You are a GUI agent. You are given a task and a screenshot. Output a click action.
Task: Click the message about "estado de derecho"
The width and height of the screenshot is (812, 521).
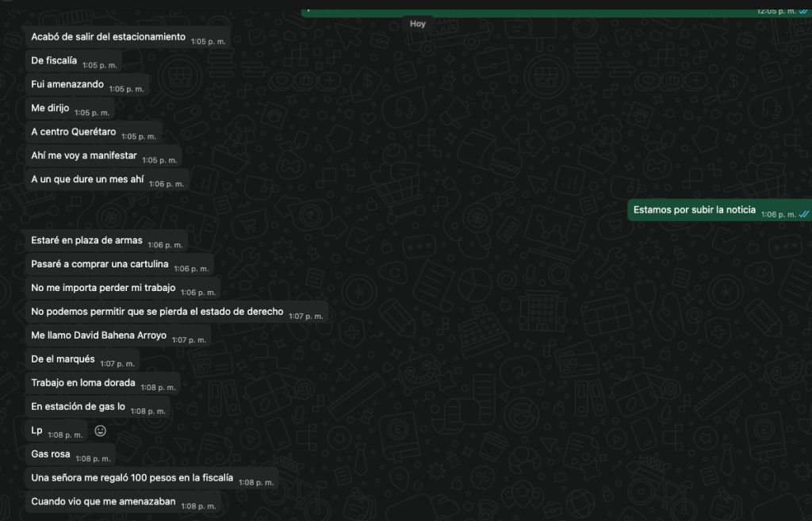157,312
